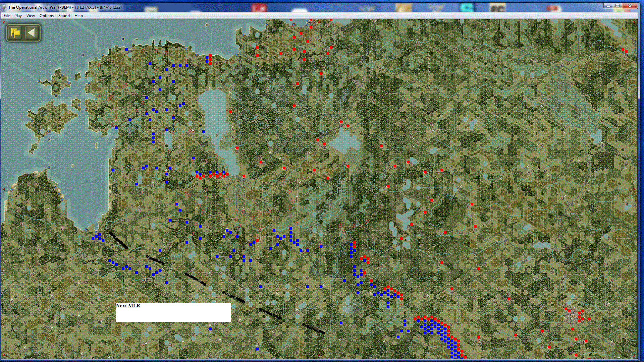Open the Help menu
Image resolution: width=644 pixels, height=362 pixels.
tap(78, 16)
